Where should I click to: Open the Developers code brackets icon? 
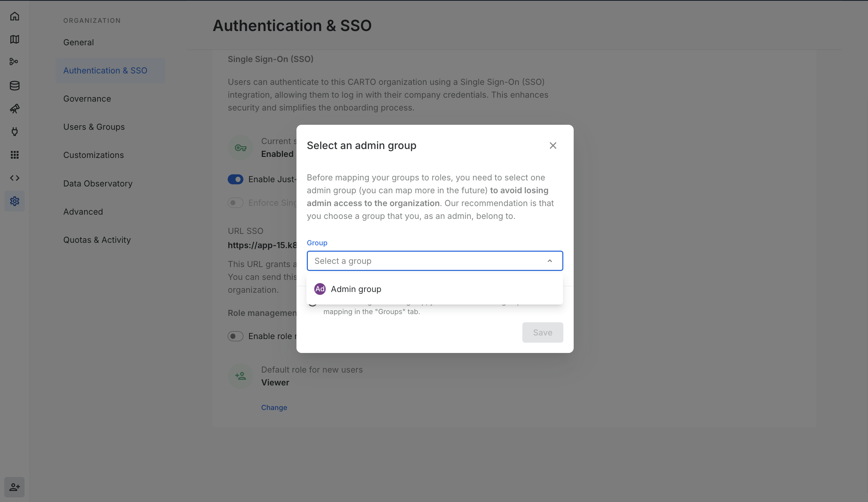(15, 178)
